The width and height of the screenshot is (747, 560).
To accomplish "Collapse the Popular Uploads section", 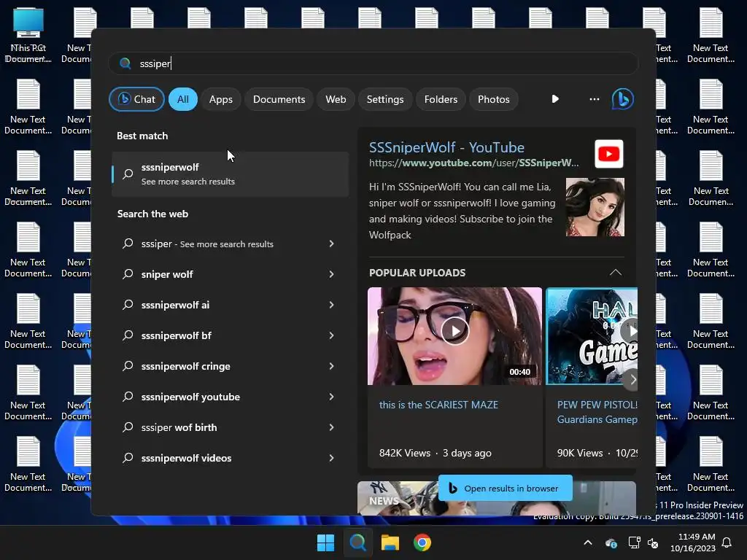I will click(x=616, y=273).
